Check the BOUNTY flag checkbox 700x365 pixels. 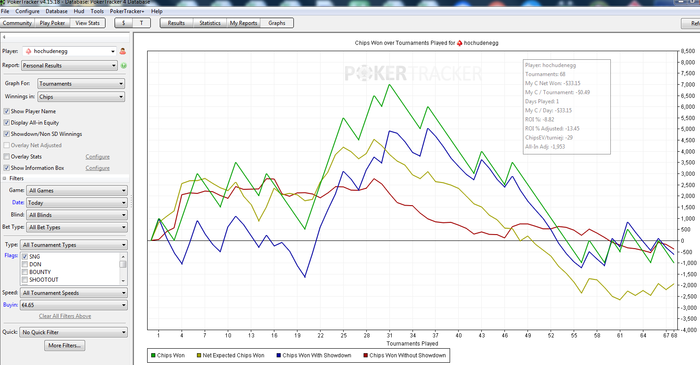point(25,272)
